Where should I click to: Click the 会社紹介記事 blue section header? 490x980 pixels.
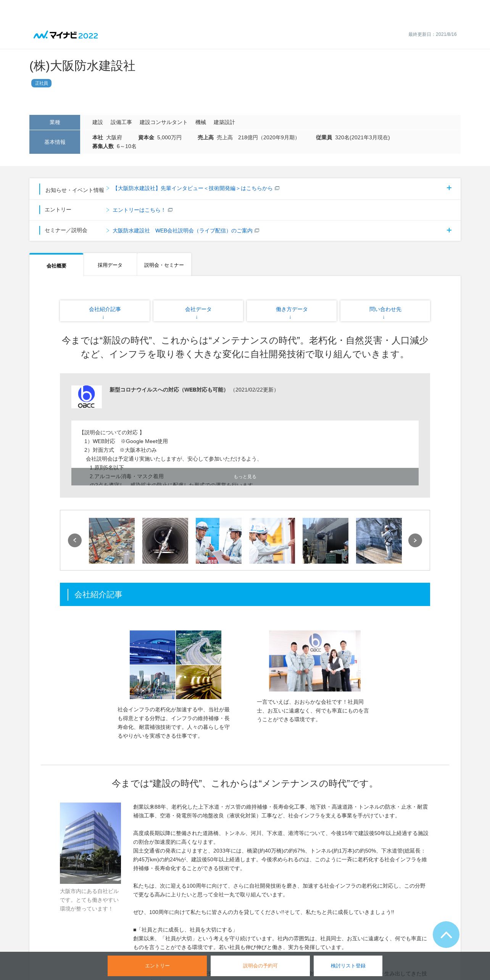(245, 594)
